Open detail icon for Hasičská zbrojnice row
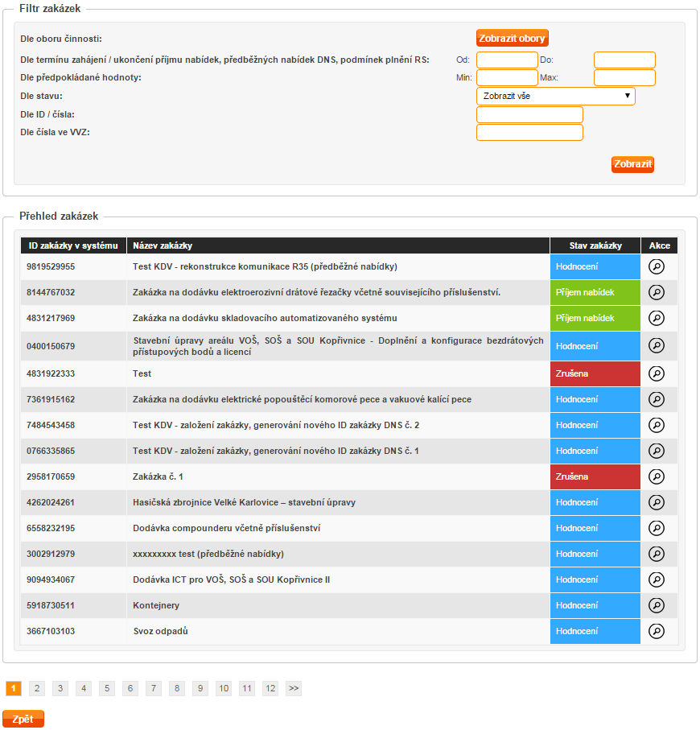The image size is (700, 730). (657, 502)
